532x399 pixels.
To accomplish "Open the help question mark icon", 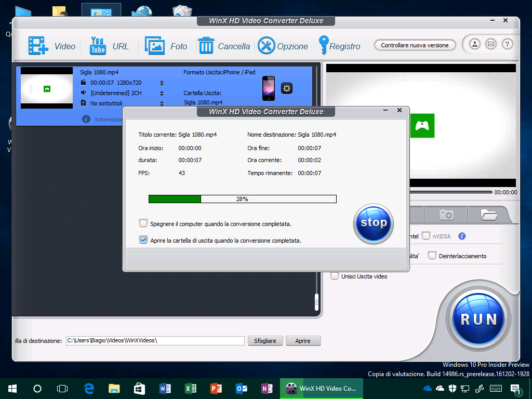I will pyautogui.click(x=507, y=44).
